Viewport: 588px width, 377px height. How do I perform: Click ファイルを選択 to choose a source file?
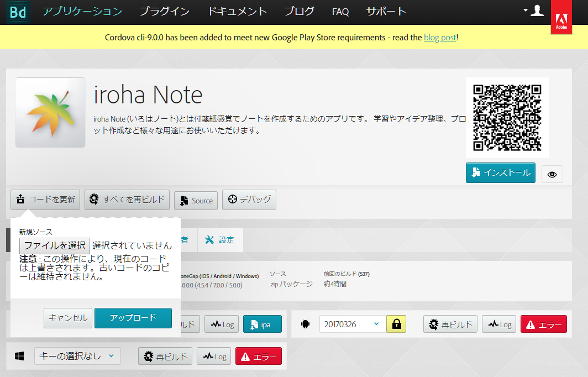click(54, 245)
